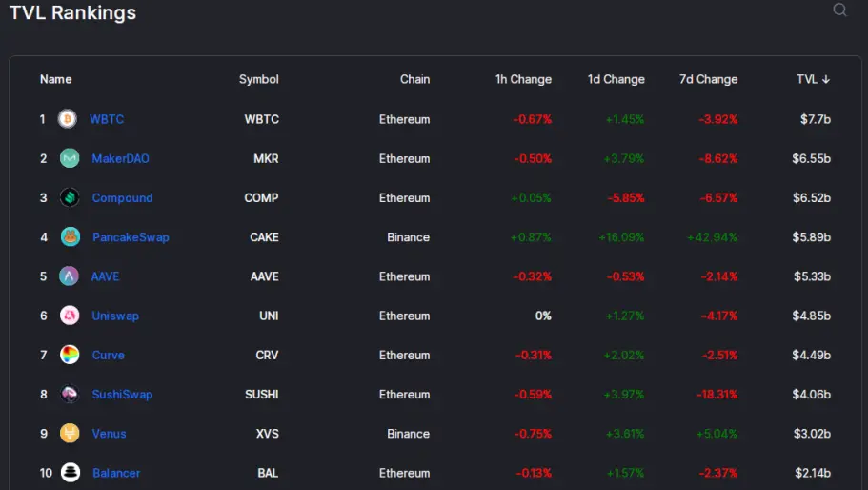Click the TVL Rankings page heading

pyautogui.click(x=72, y=12)
